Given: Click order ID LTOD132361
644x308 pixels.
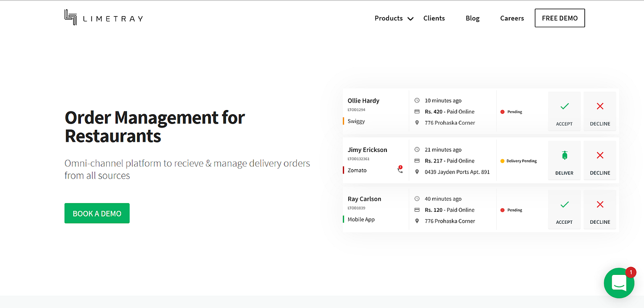Looking at the screenshot, I should click(x=358, y=159).
